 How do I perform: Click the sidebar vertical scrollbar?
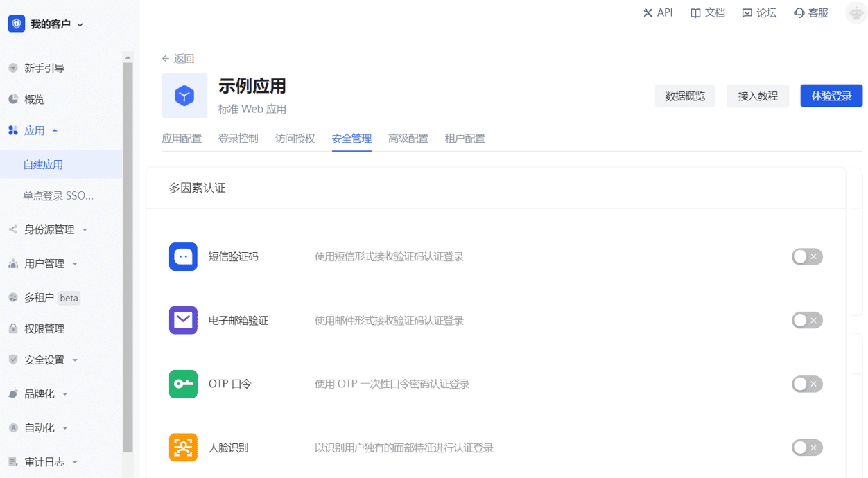click(128, 256)
